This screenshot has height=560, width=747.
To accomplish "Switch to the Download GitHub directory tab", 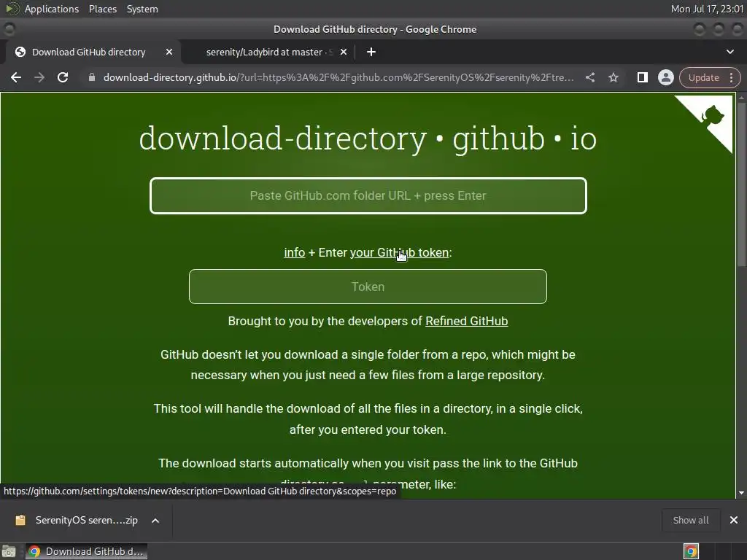I will [x=90, y=52].
